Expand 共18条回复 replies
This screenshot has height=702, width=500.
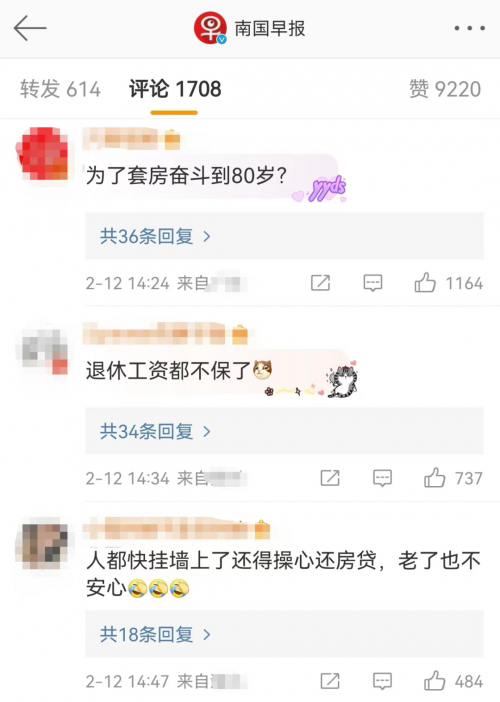click(x=284, y=634)
